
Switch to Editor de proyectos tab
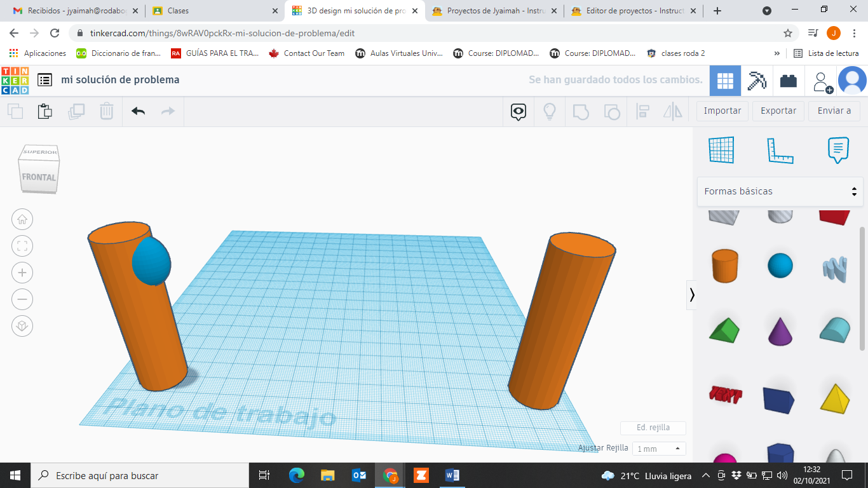[634, 11]
